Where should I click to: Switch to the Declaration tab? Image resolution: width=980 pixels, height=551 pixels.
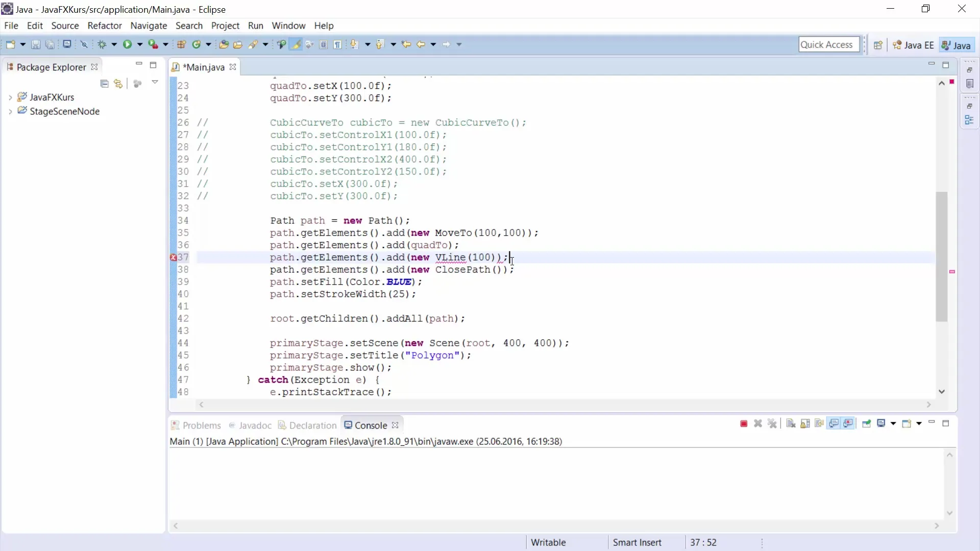(x=307, y=425)
